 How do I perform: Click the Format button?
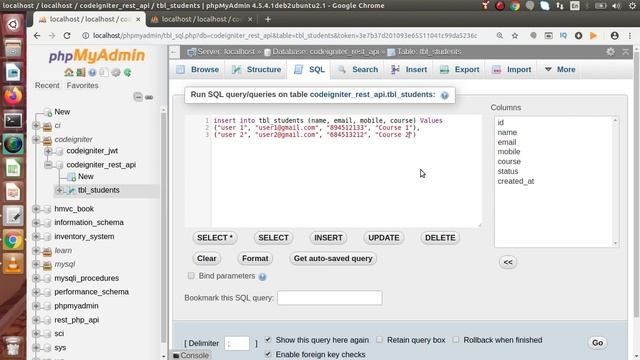[255, 258]
